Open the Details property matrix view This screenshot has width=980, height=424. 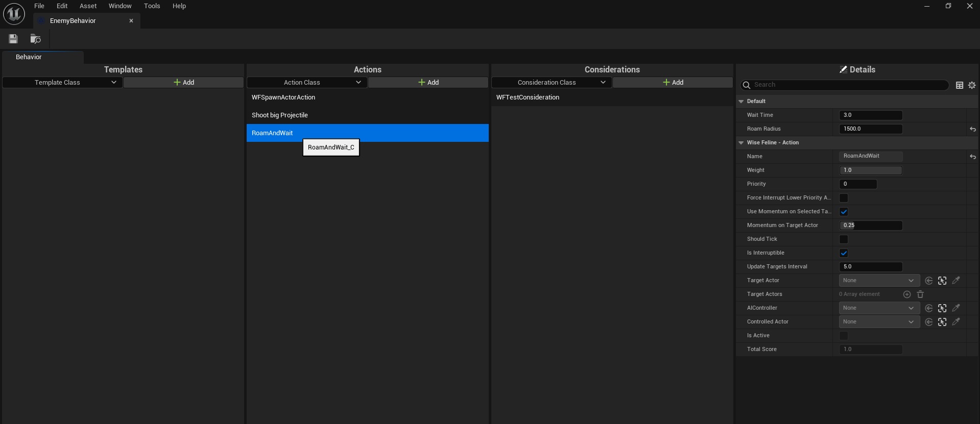(x=960, y=85)
